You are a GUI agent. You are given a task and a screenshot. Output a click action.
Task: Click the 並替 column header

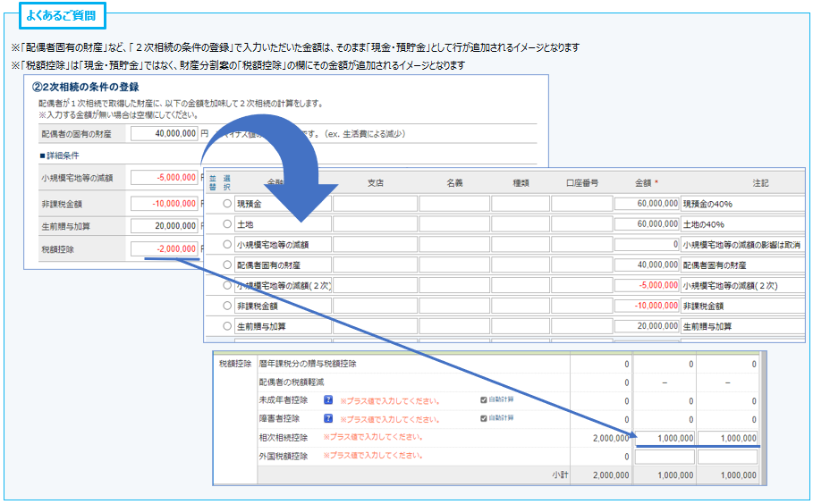[x=213, y=182]
